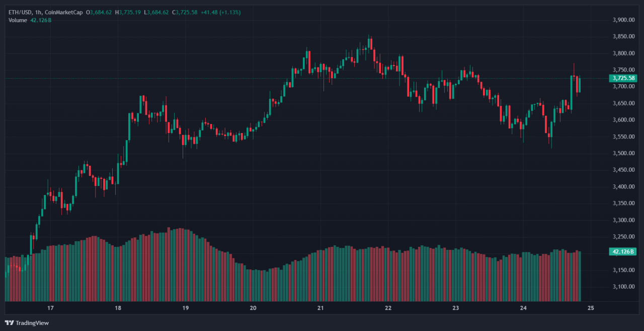Click the +41.48 (+1.13%) change value

coord(221,12)
